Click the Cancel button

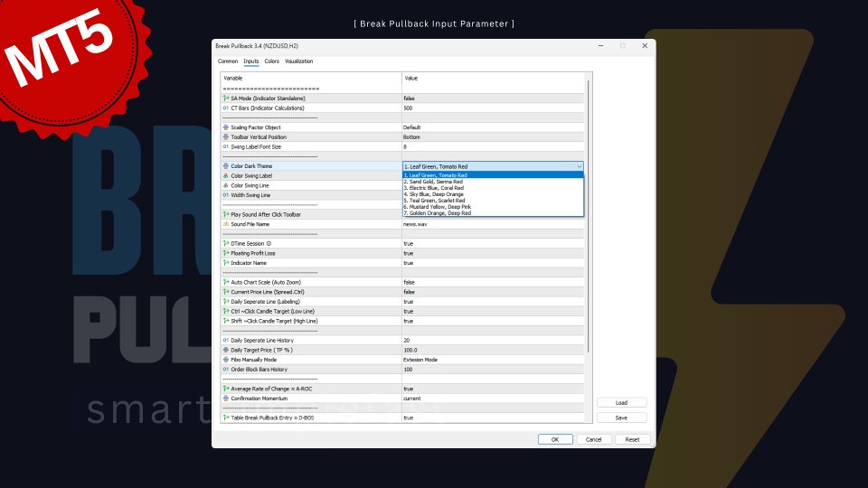[593, 439]
